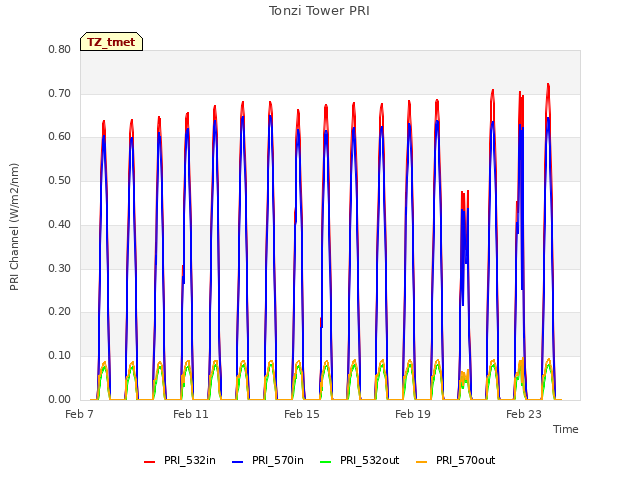This screenshot has height=480, width=640.
Task: Click the 0.50 y-axis tick label
Action: tap(60, 180)
